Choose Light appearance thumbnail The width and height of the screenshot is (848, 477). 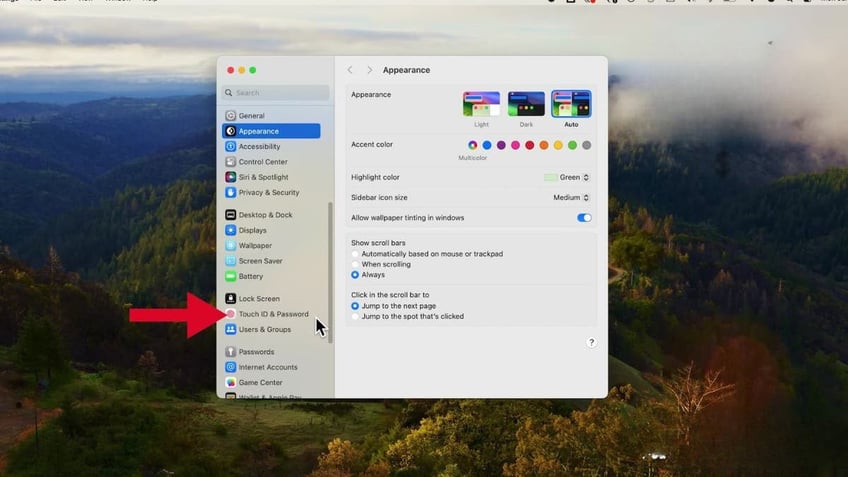[x=481, y=104]
